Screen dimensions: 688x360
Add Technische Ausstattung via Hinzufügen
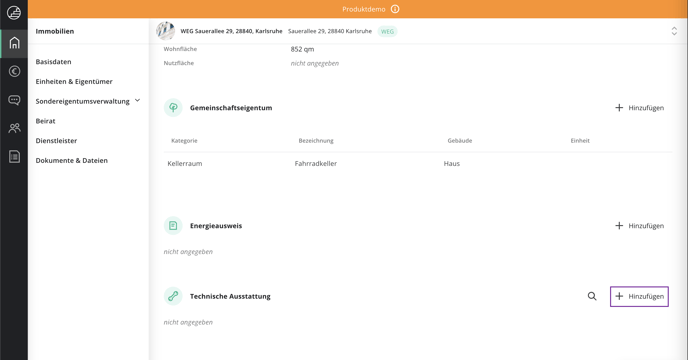pos(639,296)
